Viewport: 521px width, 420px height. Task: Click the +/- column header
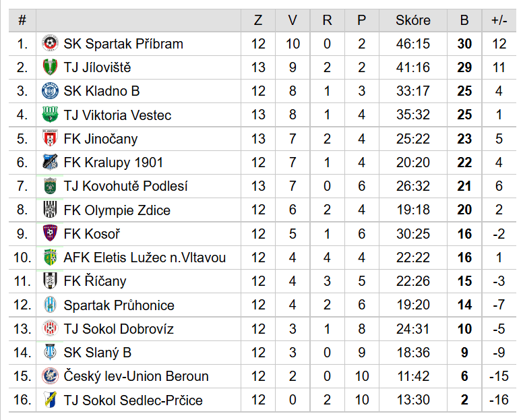(499, 20)
